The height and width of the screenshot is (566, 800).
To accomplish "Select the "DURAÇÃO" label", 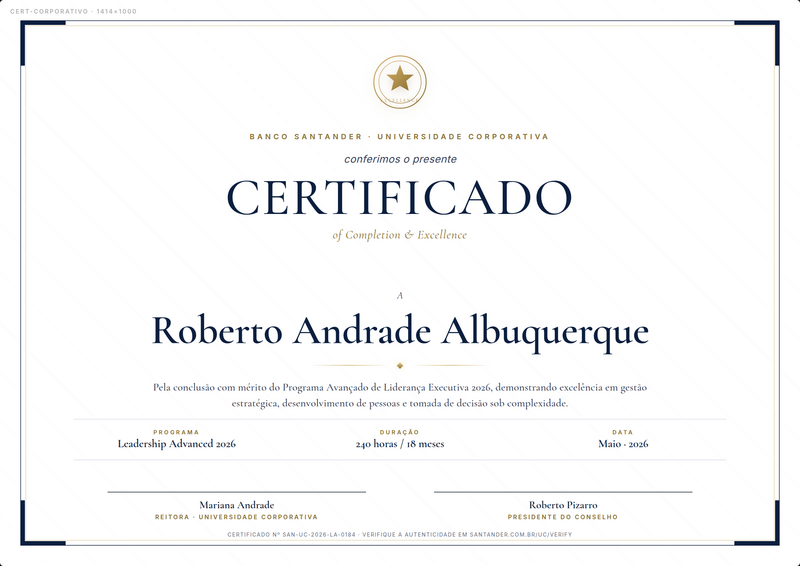I will click(x=399, y=432).
